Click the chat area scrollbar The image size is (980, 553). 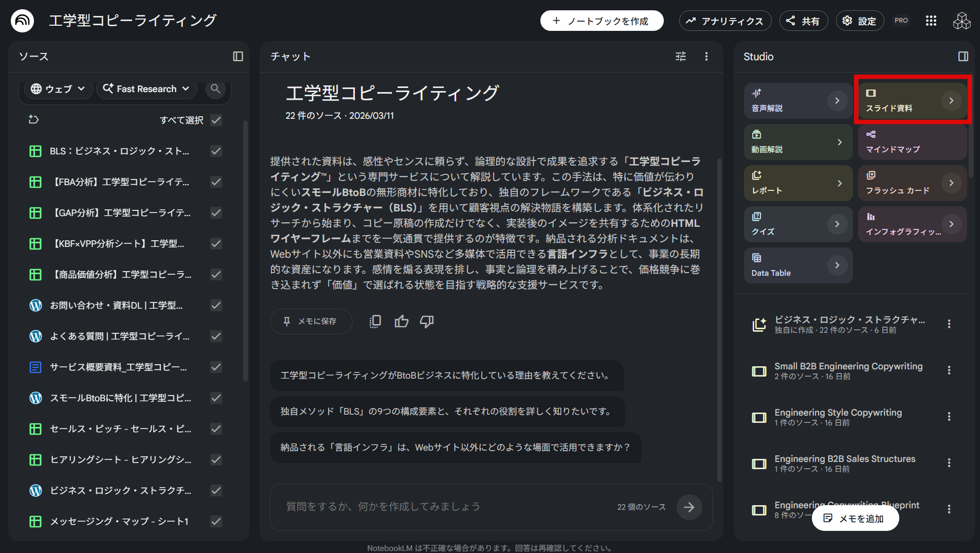pos(719,319)
